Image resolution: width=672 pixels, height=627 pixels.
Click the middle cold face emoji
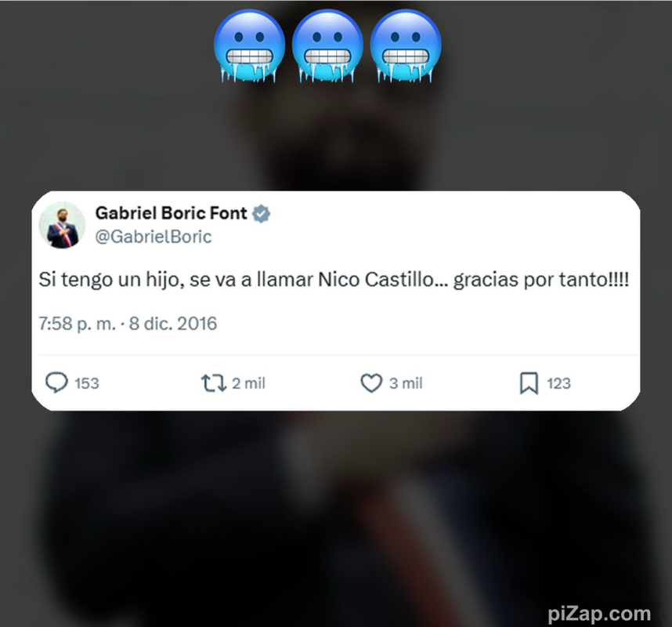(327, 46)
